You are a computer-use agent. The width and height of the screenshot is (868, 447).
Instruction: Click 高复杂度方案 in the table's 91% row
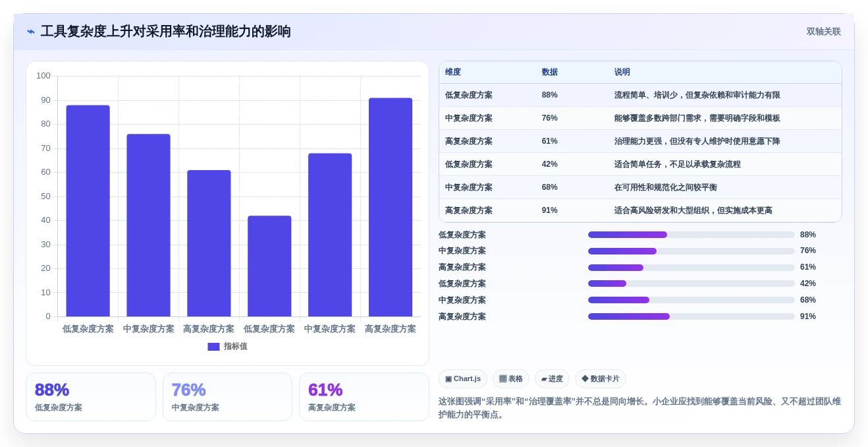[x=469, y=210]
